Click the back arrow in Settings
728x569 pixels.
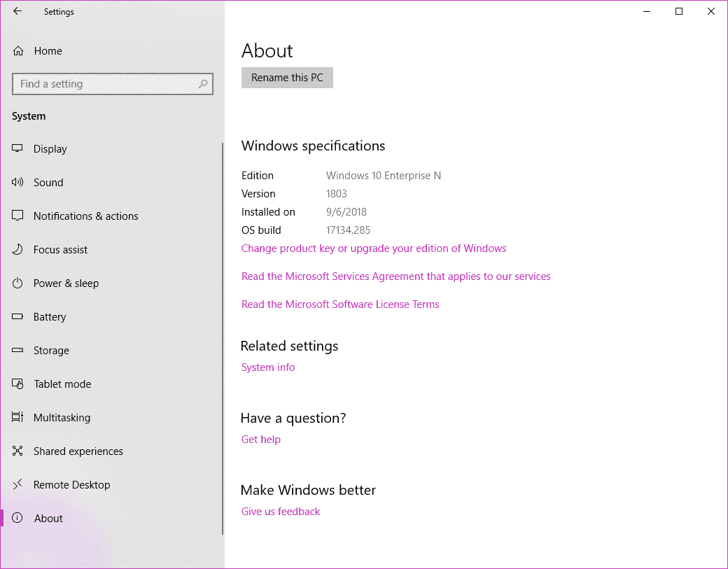(x=17, y=11)
